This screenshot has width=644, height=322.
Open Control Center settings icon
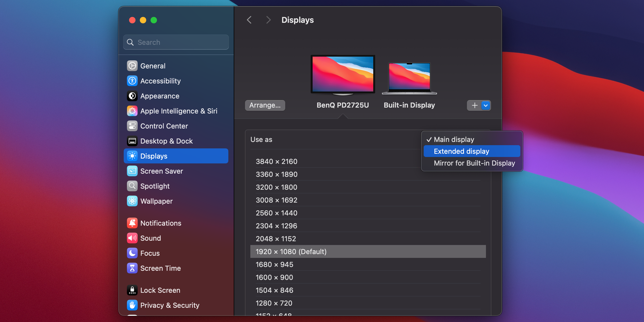(132, 126)
